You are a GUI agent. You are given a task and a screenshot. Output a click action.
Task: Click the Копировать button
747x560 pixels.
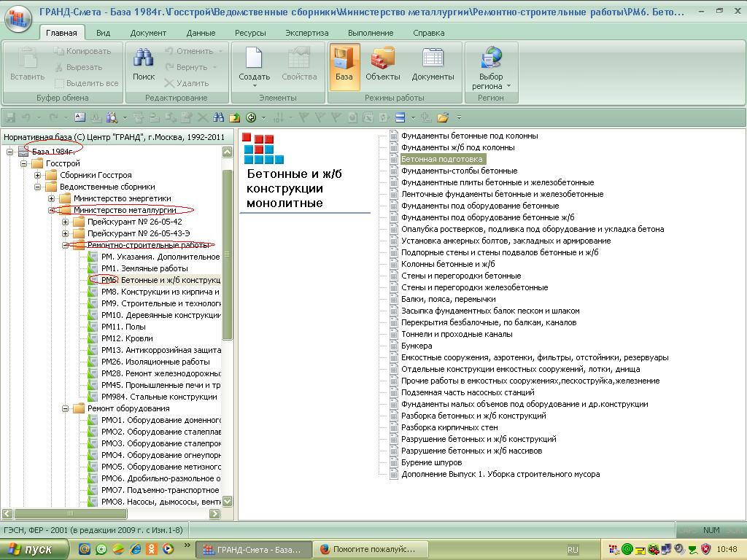click(82, 51)
